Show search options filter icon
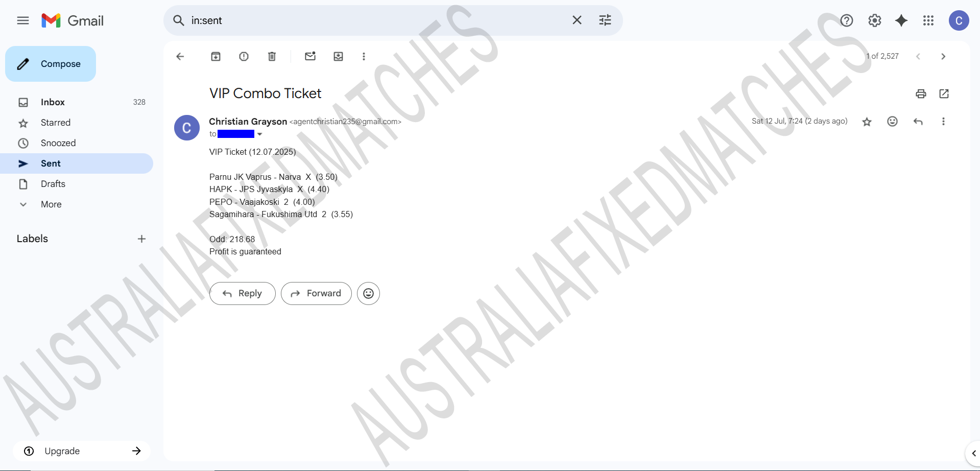980x471 pixels. pyautogui.click(x=605, y=20)
